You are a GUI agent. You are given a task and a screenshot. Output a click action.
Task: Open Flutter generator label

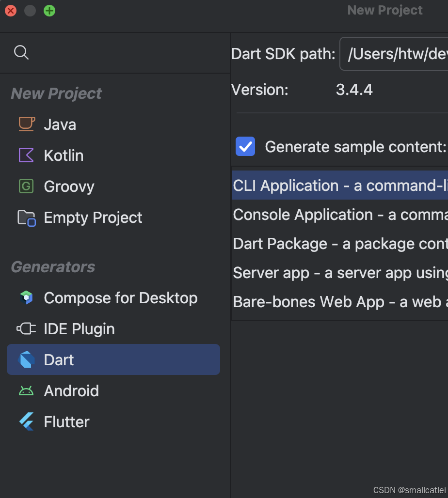point(66,422)
